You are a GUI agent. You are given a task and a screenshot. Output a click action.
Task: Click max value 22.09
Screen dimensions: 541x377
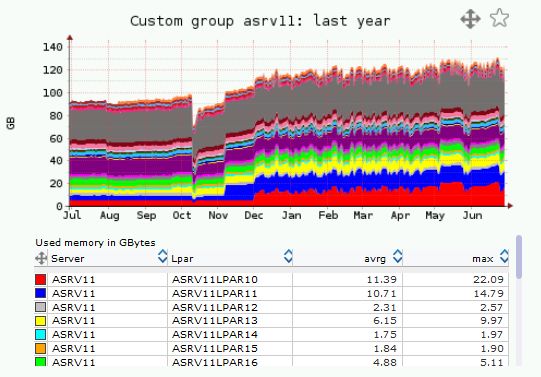[489, 279]
